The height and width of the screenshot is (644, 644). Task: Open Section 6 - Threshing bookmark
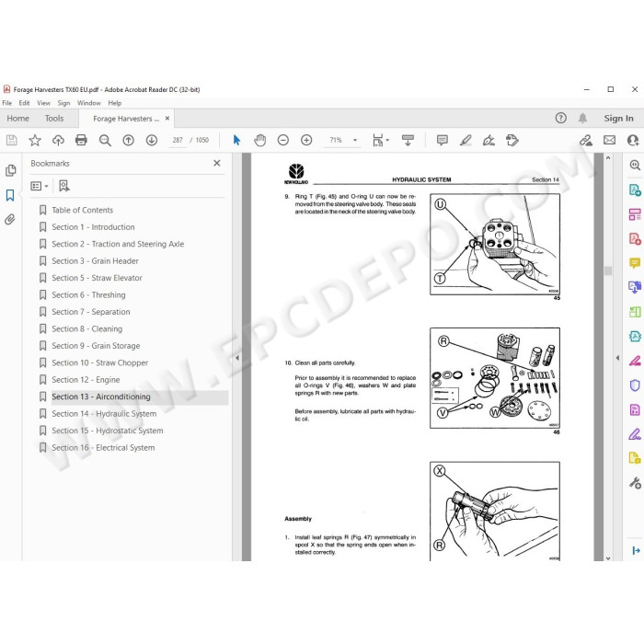click(x=88, y=295)
